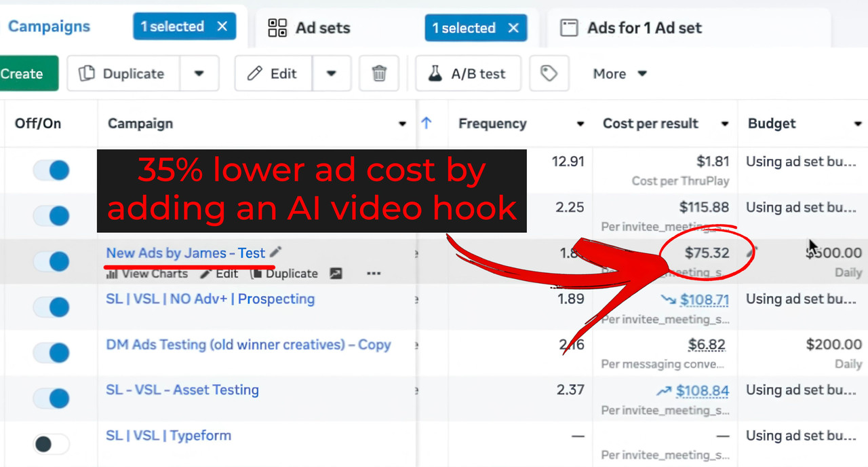
Task: Click the $115.88 cost value
Action: (x=705, y=207)
